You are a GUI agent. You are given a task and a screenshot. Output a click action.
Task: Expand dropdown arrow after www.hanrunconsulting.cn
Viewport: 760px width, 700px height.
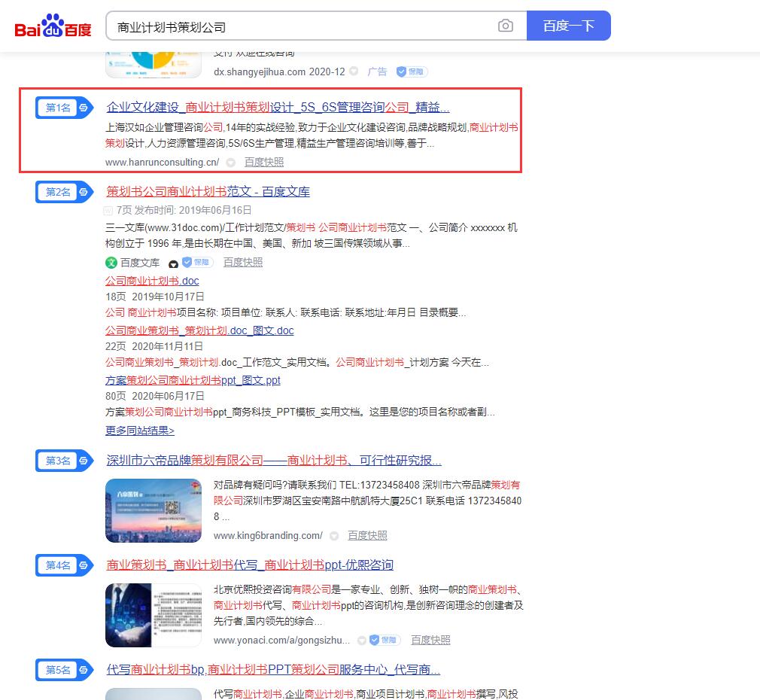coord(231,163)
